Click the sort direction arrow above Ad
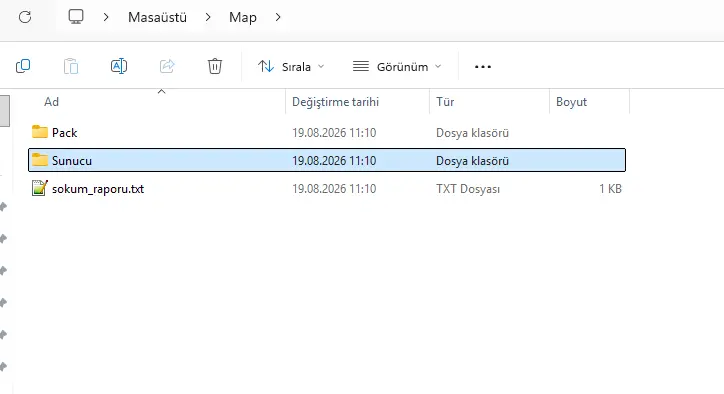 [x=162, y=91]
